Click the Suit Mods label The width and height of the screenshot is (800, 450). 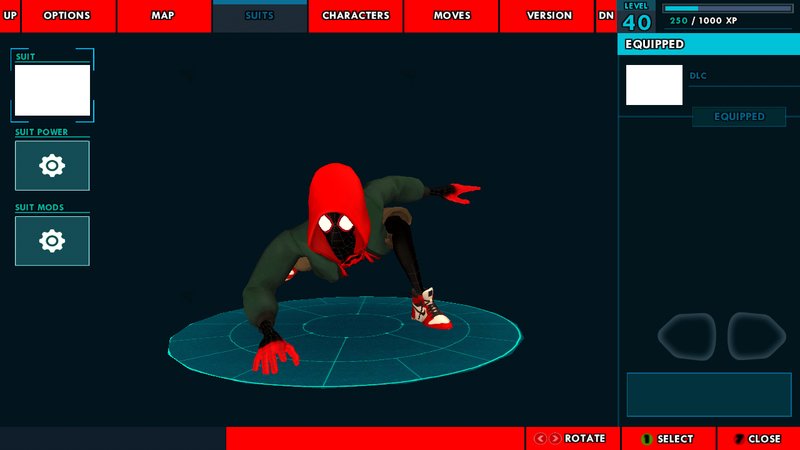pos(39,207)
